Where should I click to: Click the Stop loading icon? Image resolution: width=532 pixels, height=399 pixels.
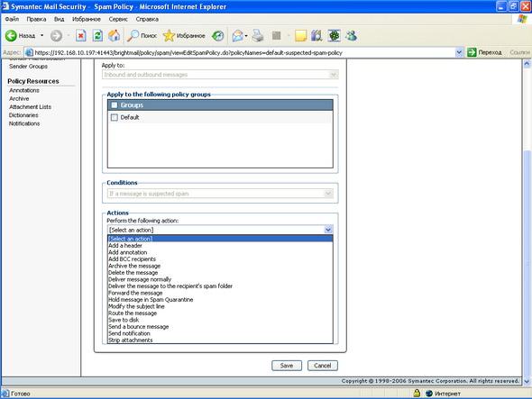tap(81, 36)
